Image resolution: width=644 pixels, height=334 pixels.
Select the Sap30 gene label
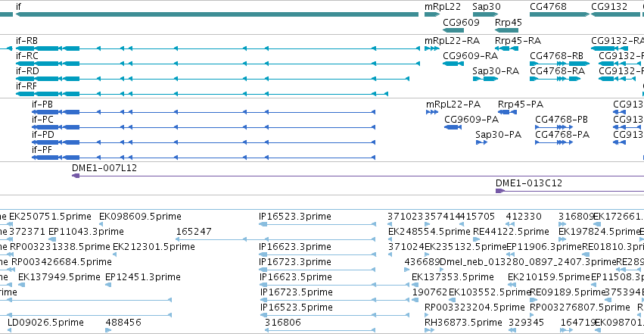[487, 7]
